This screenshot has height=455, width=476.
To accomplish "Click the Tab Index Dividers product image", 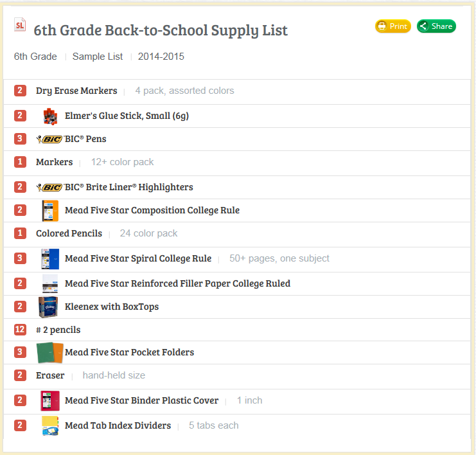I will point(50,425).
